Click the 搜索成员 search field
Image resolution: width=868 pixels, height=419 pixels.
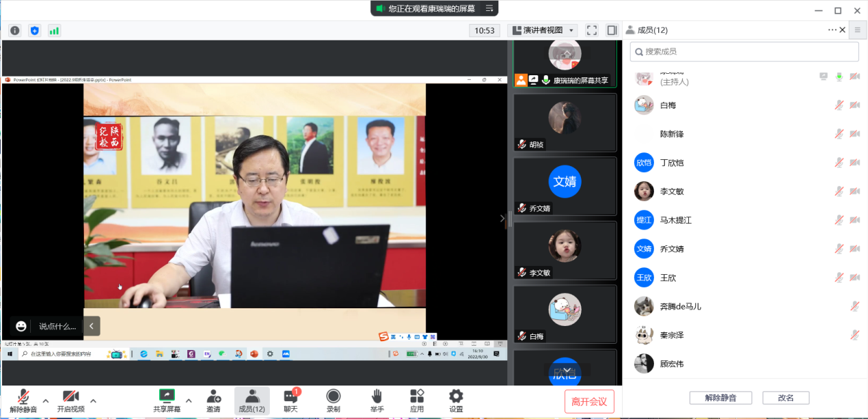click(x=744, y=51)
